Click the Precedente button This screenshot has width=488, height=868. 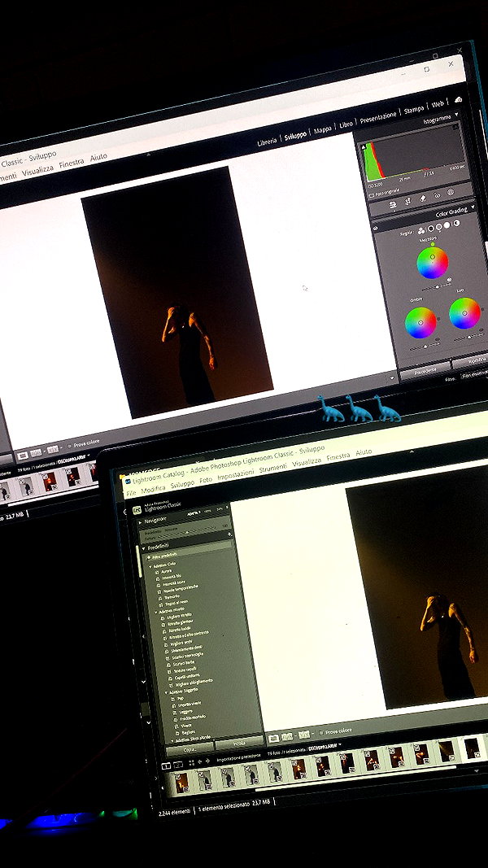coord(425,369)
